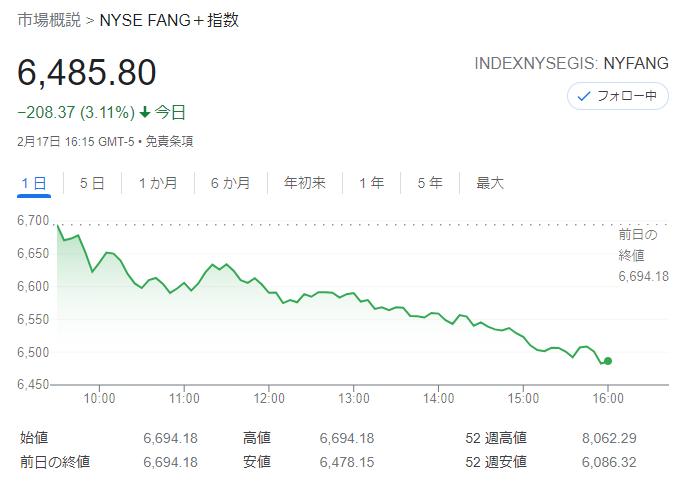Open the 免責条項 disclaimer link
Viewport: 685px width, 485px height.
(169, 142)
